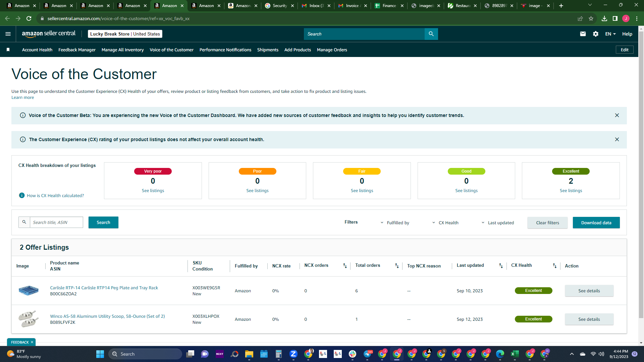
Task: Open the browser tab search dropdown
Action: pyautogui.click(x=590, y=5)
